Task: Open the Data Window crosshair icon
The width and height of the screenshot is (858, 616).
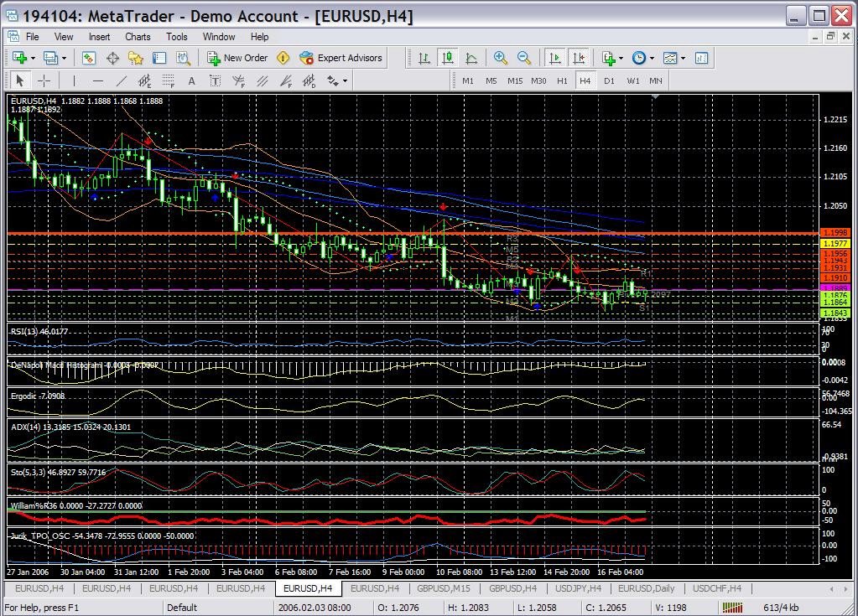Action: click(112, 58)
